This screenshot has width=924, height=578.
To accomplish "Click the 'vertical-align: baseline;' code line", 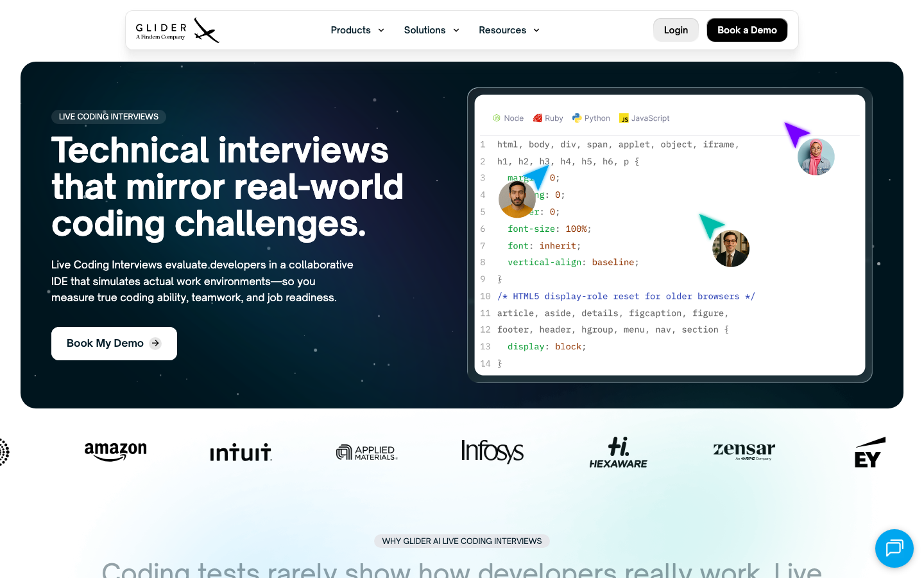I will coord(573,263).
